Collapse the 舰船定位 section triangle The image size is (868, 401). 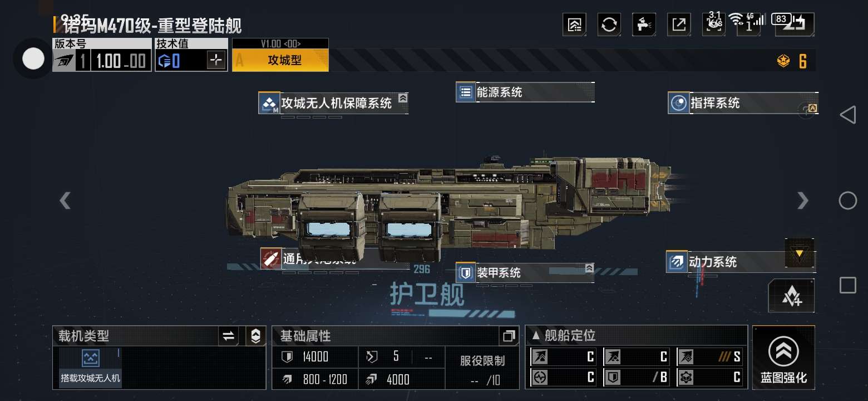pos(536,335)
